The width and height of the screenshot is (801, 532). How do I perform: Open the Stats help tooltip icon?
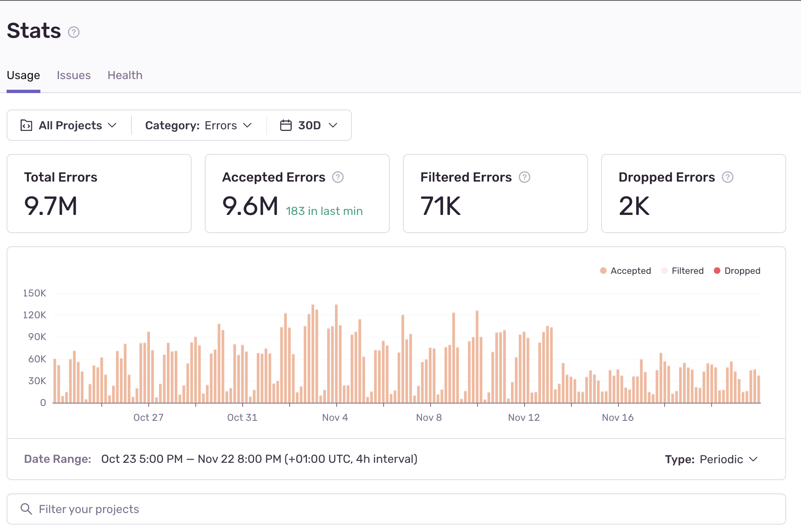[x=74, y=31]
